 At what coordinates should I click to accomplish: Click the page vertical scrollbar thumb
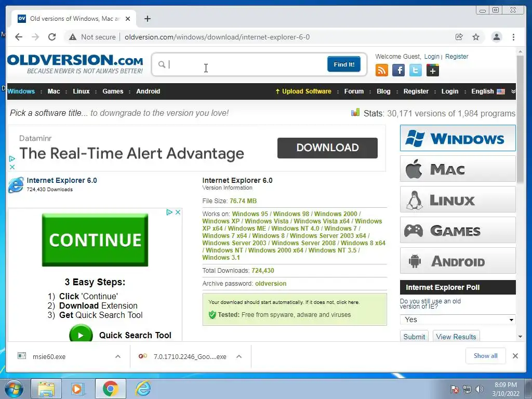point(520,119)
